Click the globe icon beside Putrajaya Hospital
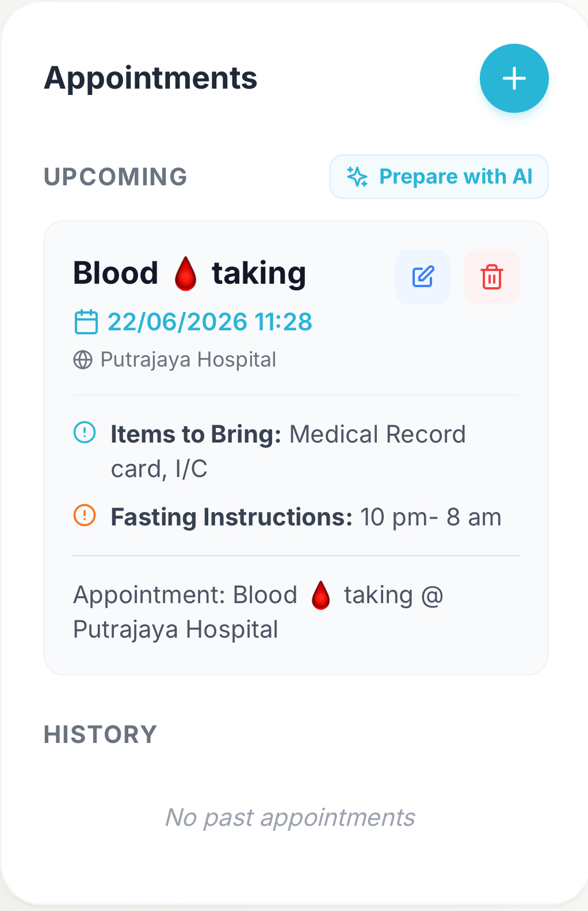Viewport: 588px width, 911px height. [x=83, y=360]
